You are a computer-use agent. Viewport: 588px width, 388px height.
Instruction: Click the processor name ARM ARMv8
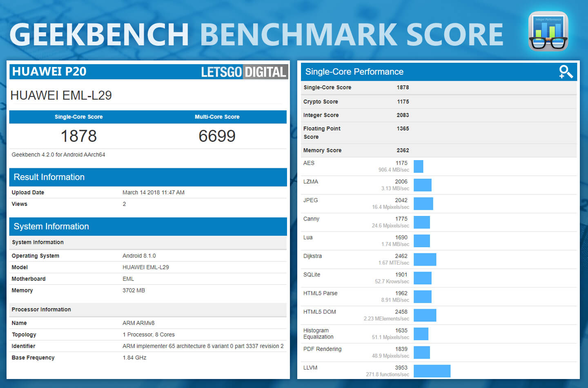[138, 323]
